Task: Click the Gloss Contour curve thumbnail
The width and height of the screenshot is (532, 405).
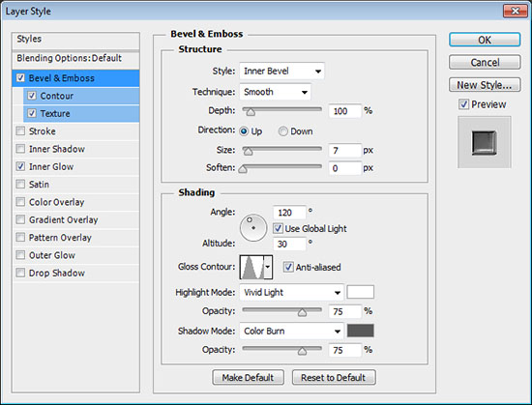Action: pyautogui.click(x=251, y=267)
